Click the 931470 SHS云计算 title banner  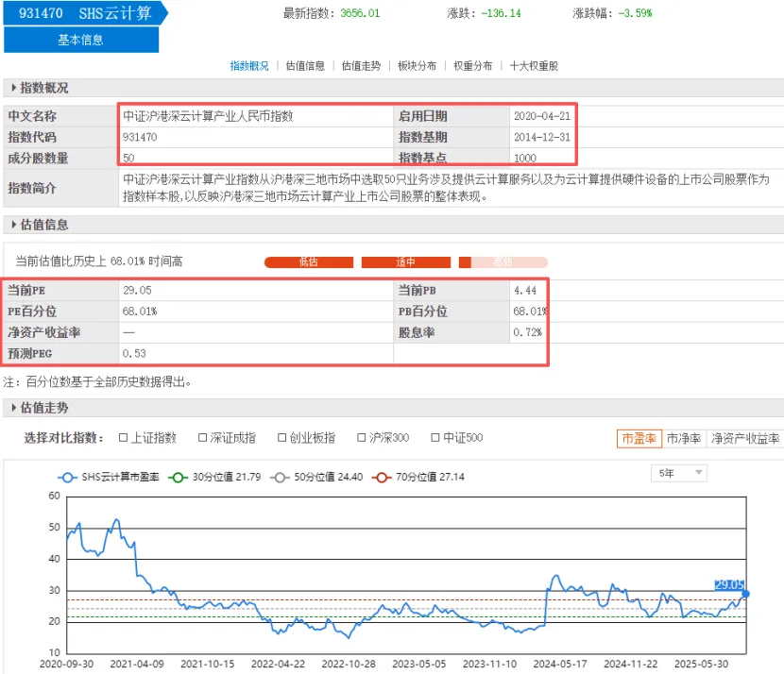coord(85,13)
